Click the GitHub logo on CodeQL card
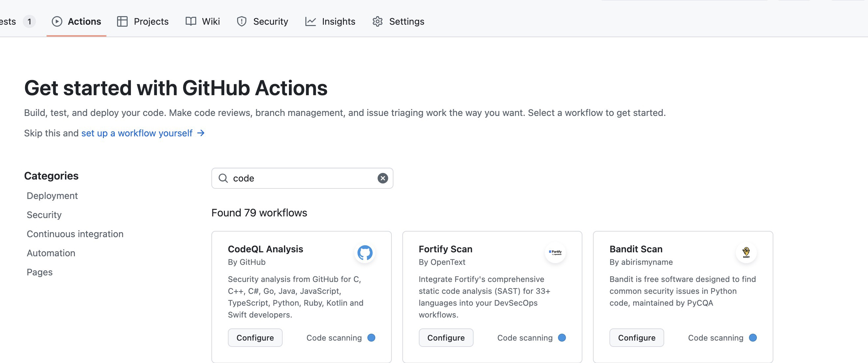 [365, 253]
